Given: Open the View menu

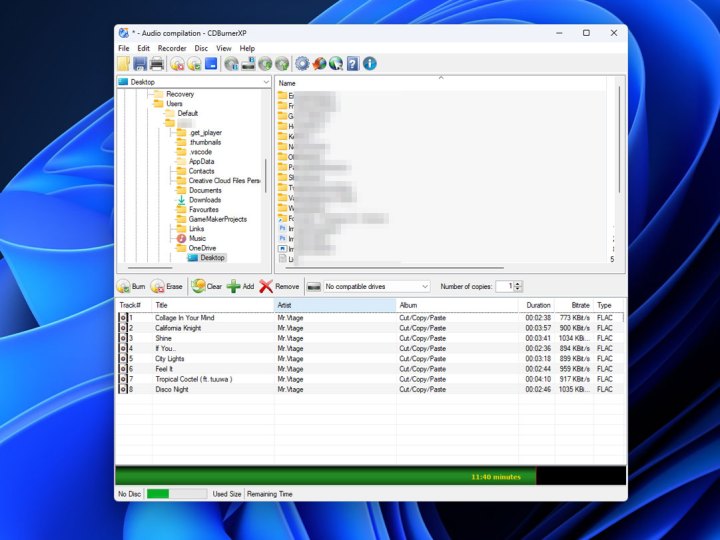Looking at the screenshot, I should click(x=224, y=48).
